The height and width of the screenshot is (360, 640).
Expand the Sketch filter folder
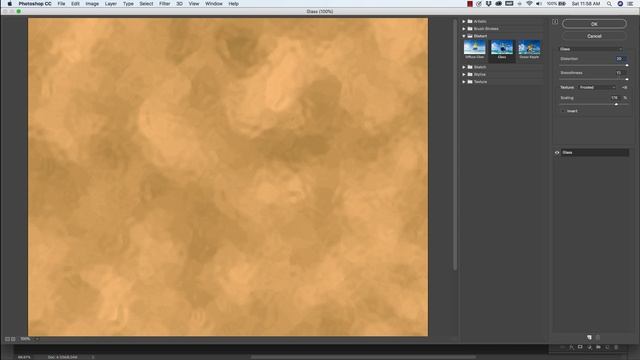(464, 67)
